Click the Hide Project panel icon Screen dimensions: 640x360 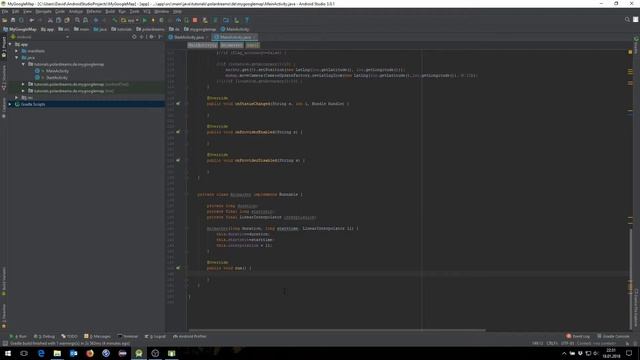[x=160, y=37]
